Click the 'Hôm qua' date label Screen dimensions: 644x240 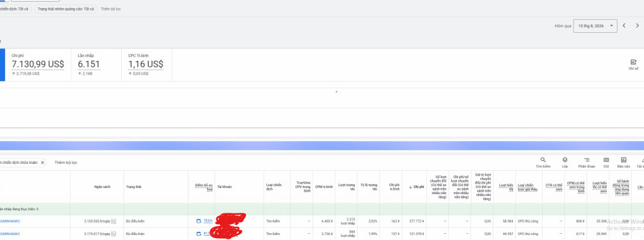pyautogui.click(x=562, y=25)
